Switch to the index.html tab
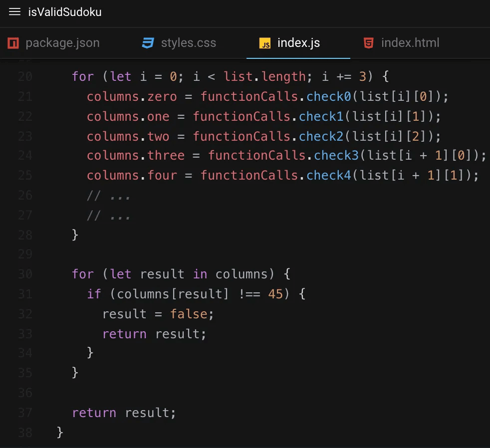This screenshot has width=490, height=448. pyautogui.click(x=409, y=43)
